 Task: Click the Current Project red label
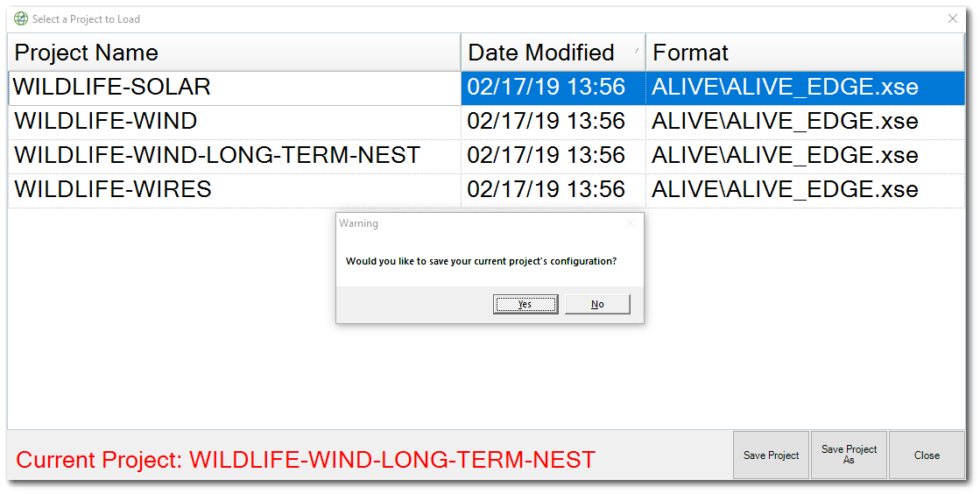(x=306, y=459)
